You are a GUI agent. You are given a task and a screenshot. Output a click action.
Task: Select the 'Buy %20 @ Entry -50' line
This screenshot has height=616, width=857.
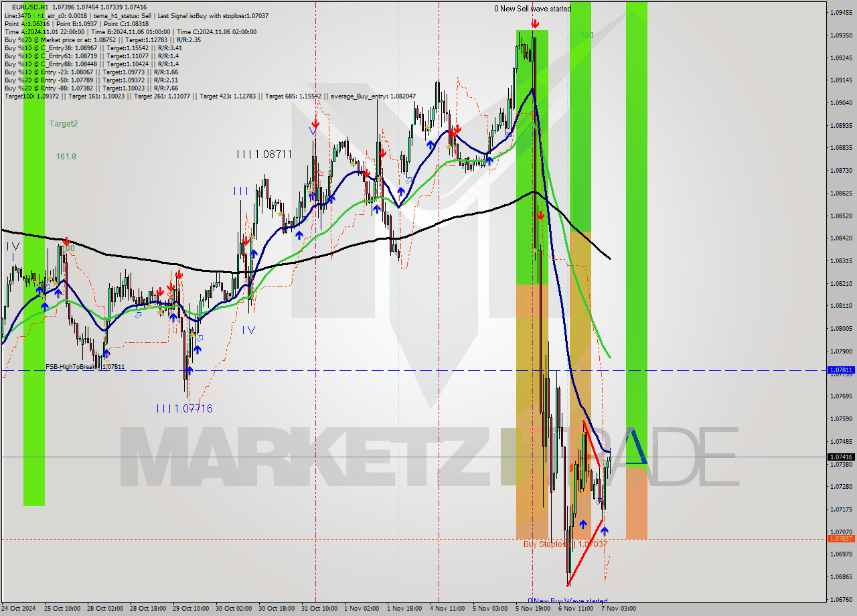91,80
